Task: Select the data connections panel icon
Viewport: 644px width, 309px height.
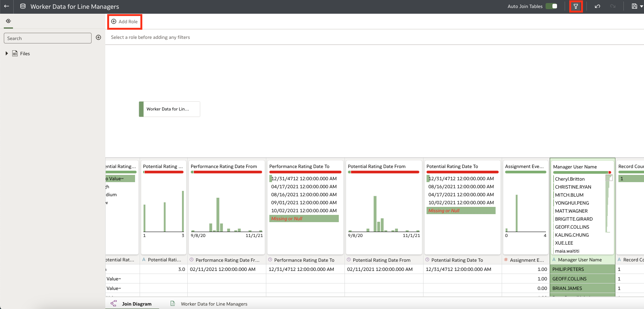Action: [x=8, y=21]
